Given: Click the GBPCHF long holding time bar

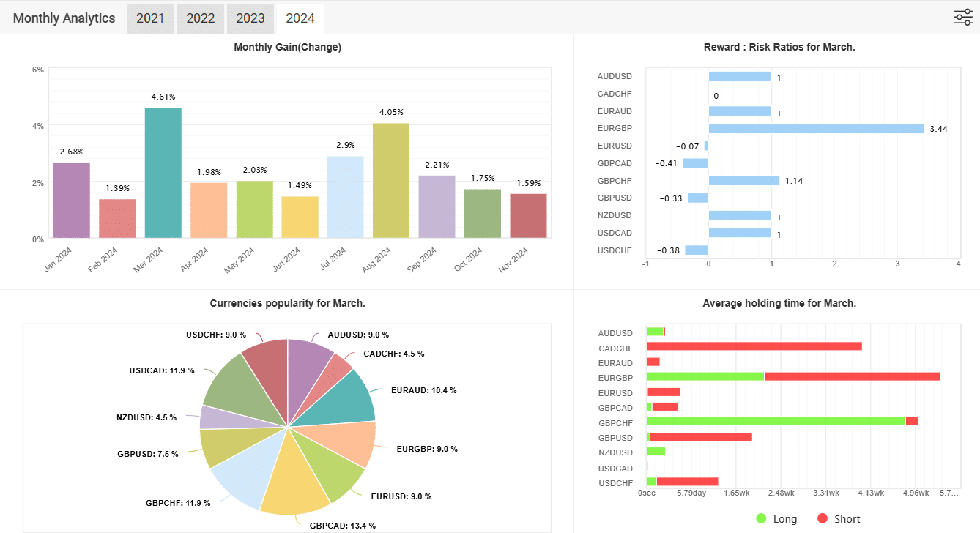Looking at the screenshot, I should [x=776, y=421].
